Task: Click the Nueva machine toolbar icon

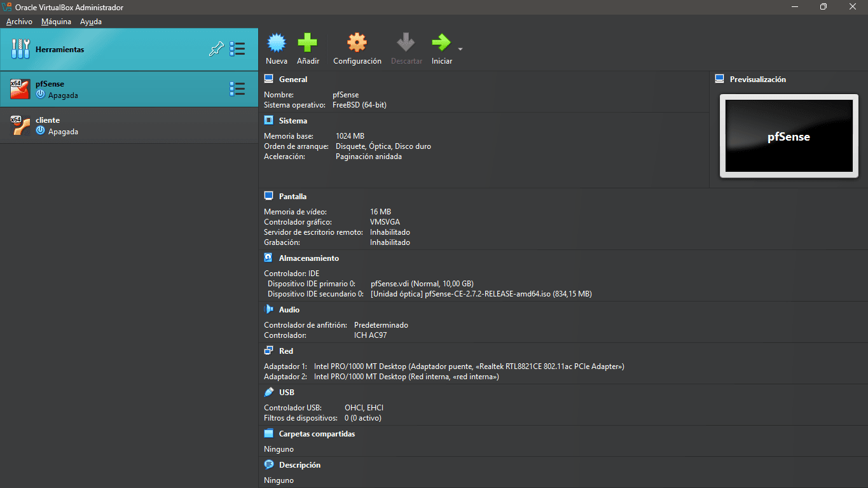Action: pyautogui.click(x=276, y=43)
